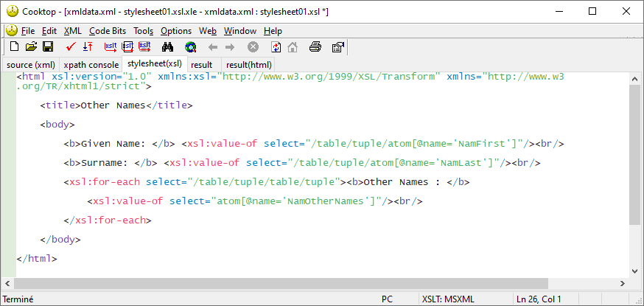
Task: Click the 'PC' status bar entry
Action: (388, 299)
